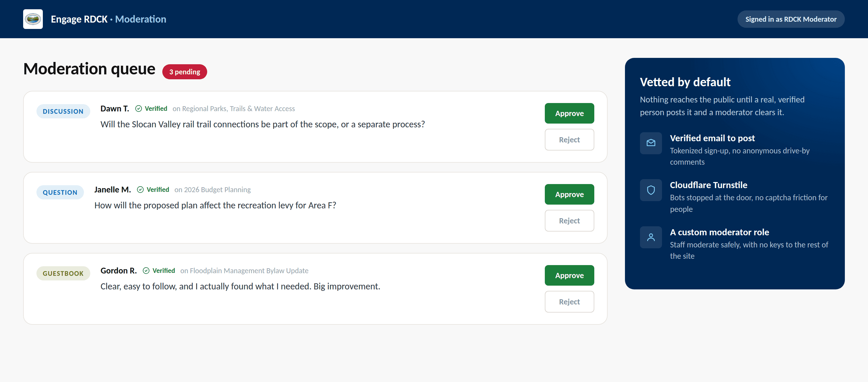Click the verified checkmark next to Dawn T.

pos(139,109)
